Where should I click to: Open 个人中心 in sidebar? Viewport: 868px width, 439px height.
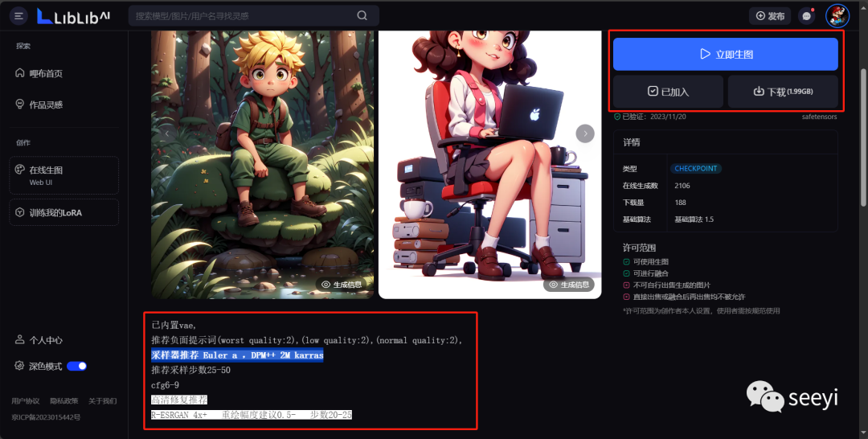click(39, 340)
